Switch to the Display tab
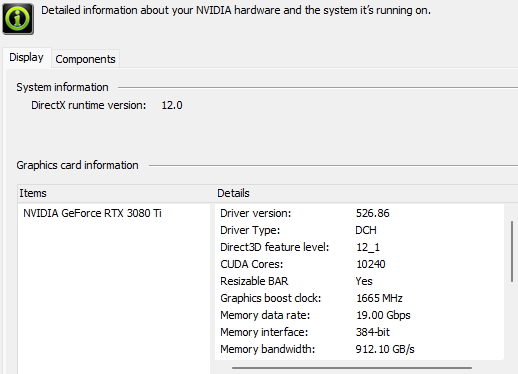The width and height of the screenshot is (518, 374). (x=27, y=58)
